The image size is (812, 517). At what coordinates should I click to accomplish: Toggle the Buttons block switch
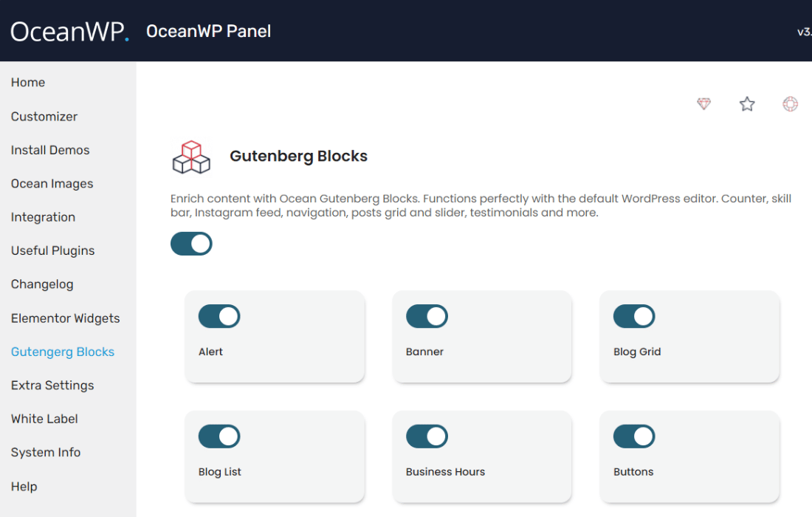click(x=634, y=436)
